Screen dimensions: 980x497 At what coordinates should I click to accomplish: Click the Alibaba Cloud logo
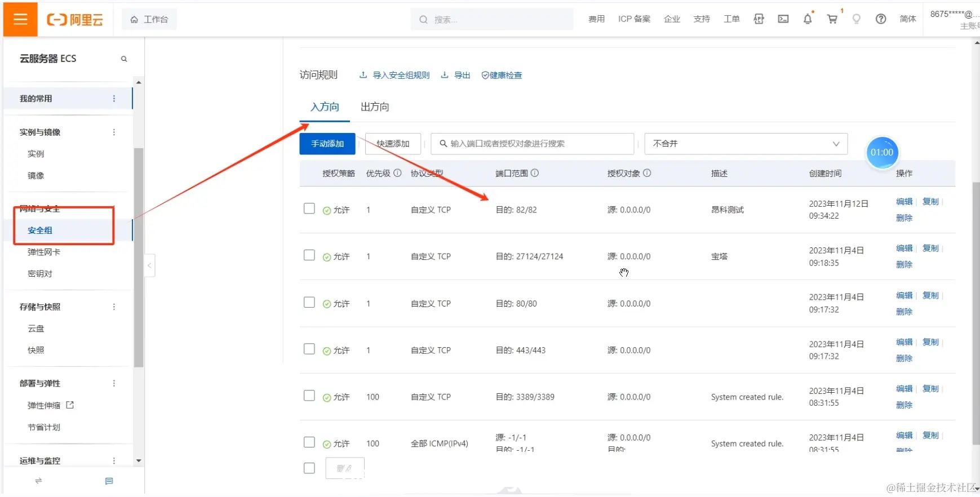[x=75, y=20]
